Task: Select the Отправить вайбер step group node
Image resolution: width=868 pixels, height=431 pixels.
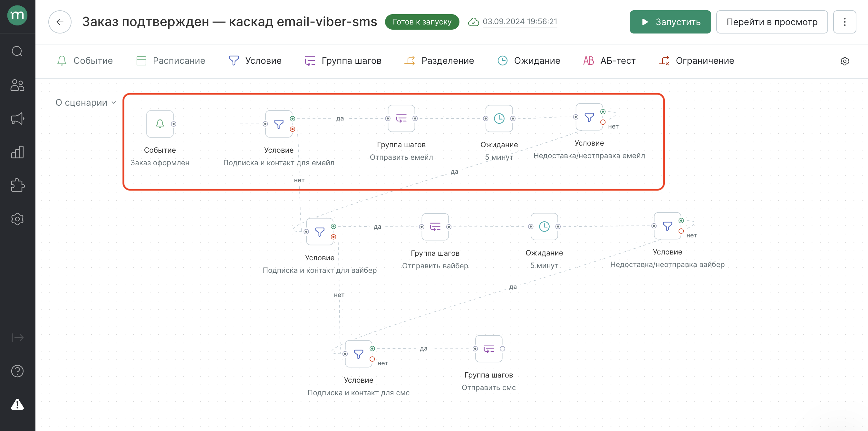Action: [435, 227]
